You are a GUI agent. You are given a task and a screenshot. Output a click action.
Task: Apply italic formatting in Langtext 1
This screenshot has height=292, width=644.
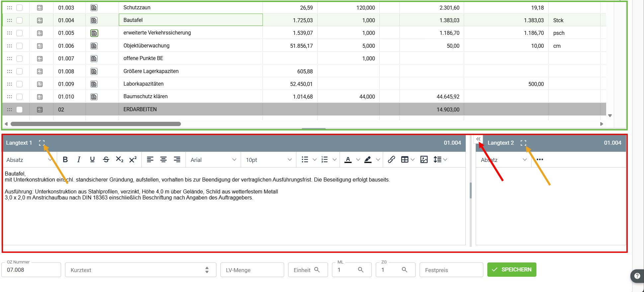click(x=79, y=160)
